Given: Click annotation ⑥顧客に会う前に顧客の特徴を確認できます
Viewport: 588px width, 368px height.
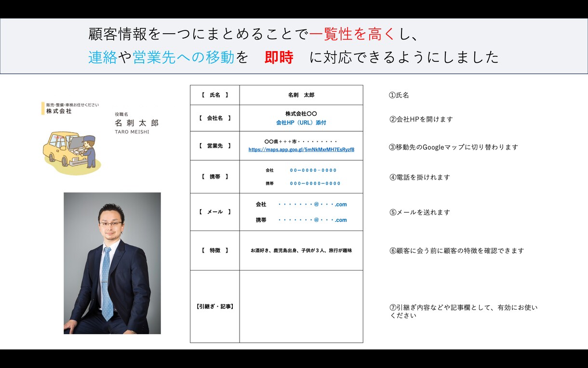Looking at the screenshot, I should pyautogui.click(x=456, y=251).
